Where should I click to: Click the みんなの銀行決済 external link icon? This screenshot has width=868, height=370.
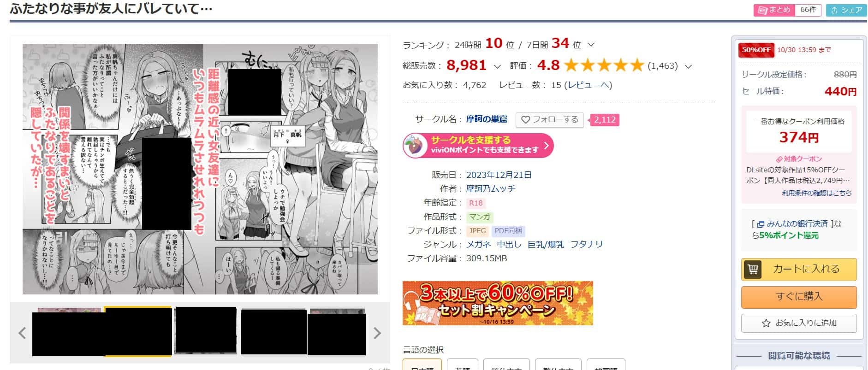(761, 224)
